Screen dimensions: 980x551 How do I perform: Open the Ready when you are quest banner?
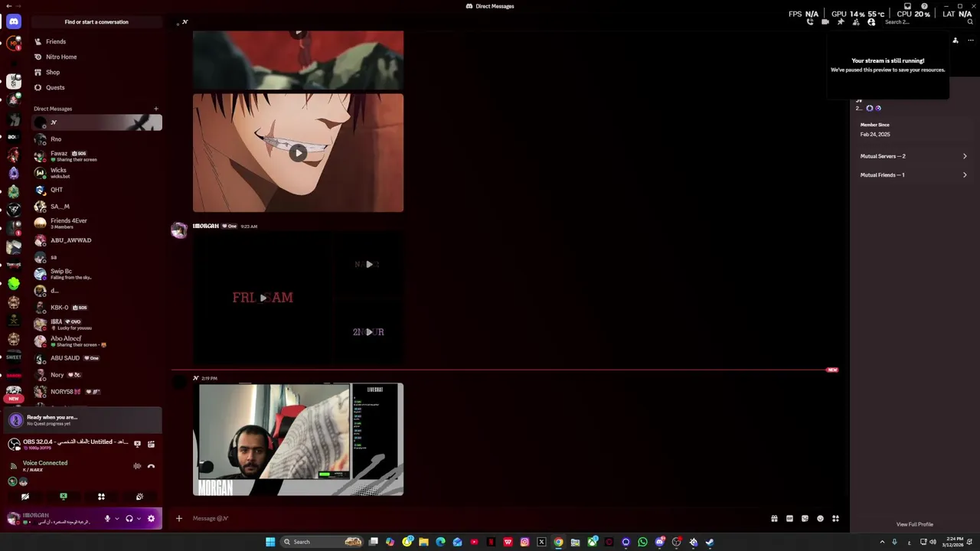pos(83,420)
